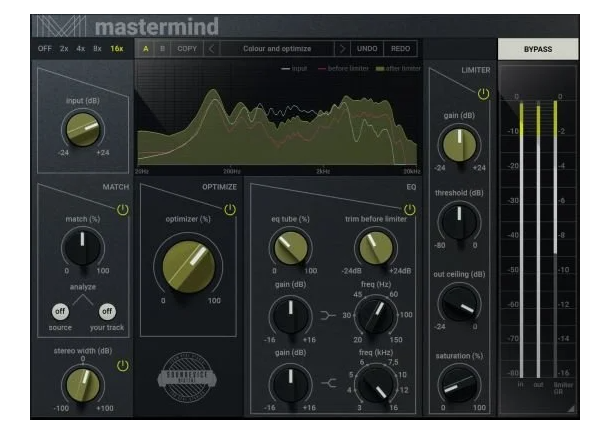The image size is (599, 423).
Task: Click the UNDO button
Action: [367, 49]
